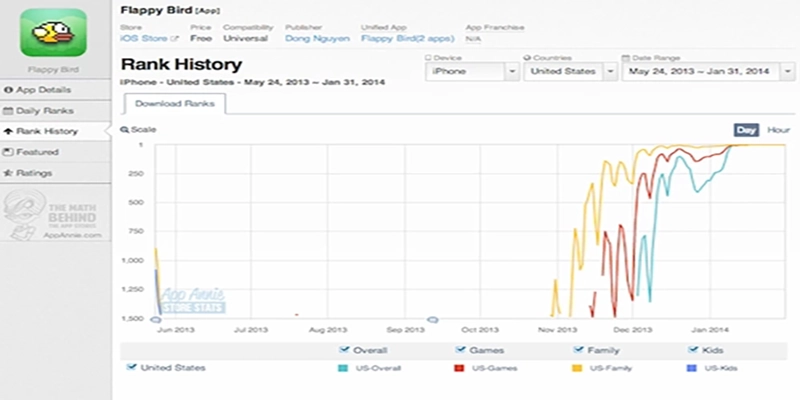The height and width of the screenshot is (400, 800).
Task: Click the Flappy Bird name under app icon
Action: [53, 69]
